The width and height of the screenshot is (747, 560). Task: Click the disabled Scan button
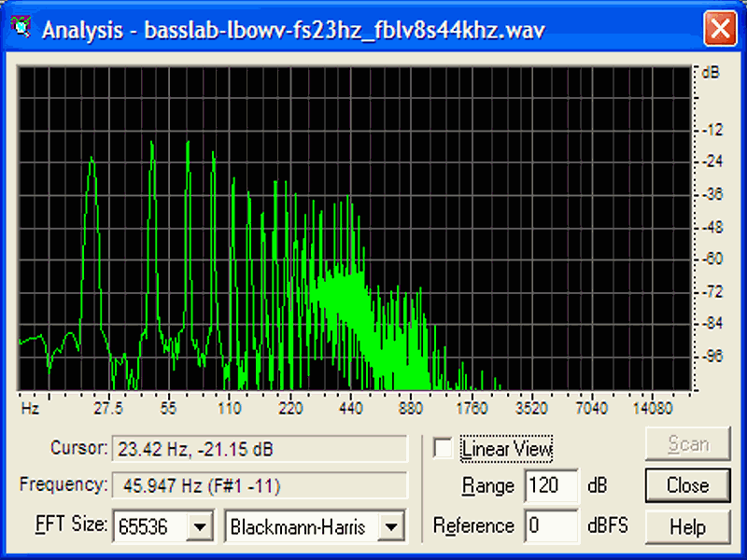(x=687, y=444)
